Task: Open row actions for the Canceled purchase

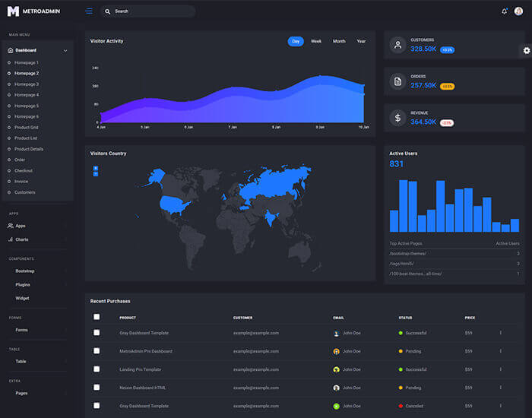Action: pyautogui.click(x=500, y=406)
